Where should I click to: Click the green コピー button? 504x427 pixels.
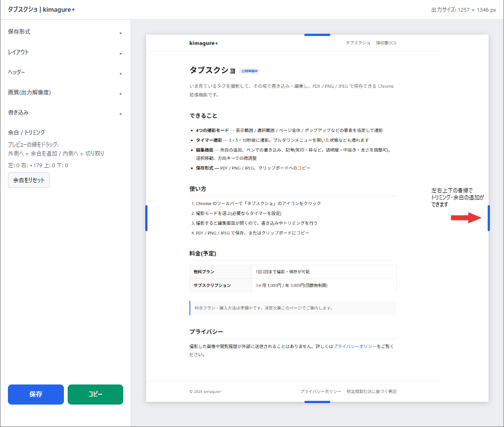tap(96, 394)
